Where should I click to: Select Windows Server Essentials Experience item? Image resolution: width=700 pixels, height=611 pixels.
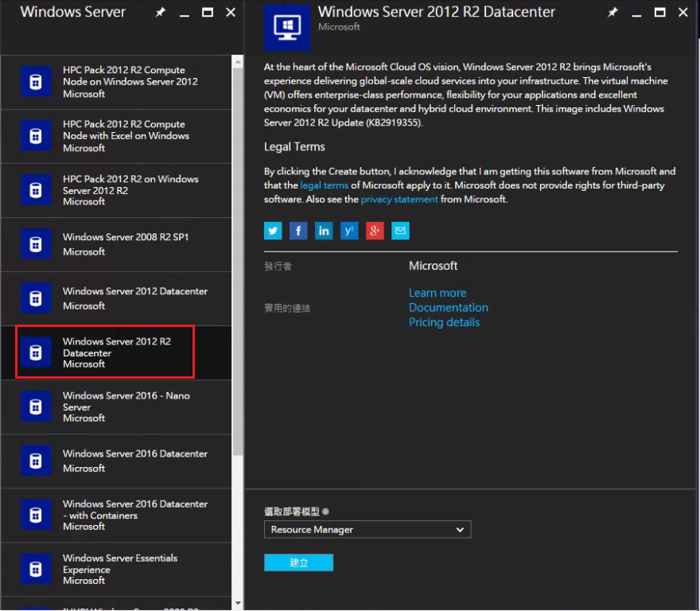point(116,570)
